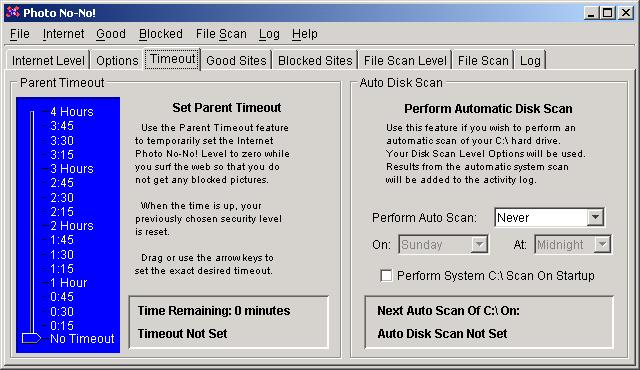The image size is (640, 370).
Task: Maximize the Photo No-No! window
Action: click(x=607, y=13)
